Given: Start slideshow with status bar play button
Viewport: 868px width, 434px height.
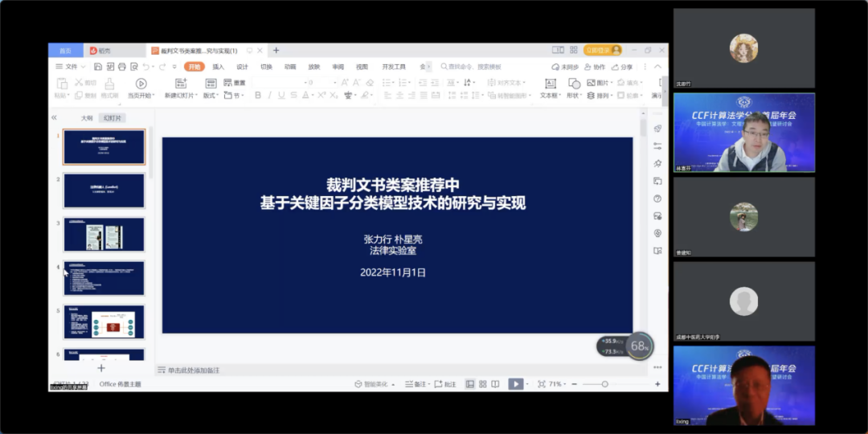Looking at the screenshot, I should tap(515, 383).
